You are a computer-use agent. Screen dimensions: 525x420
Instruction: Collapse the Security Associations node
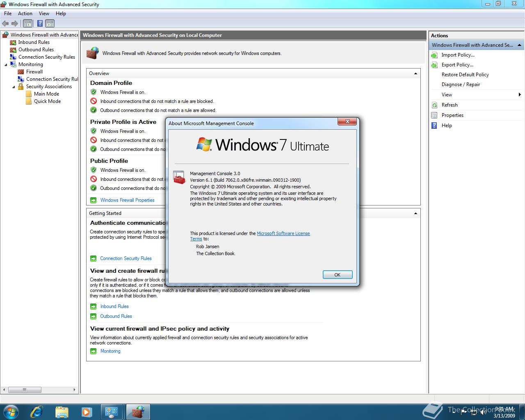tap(14, 87)
